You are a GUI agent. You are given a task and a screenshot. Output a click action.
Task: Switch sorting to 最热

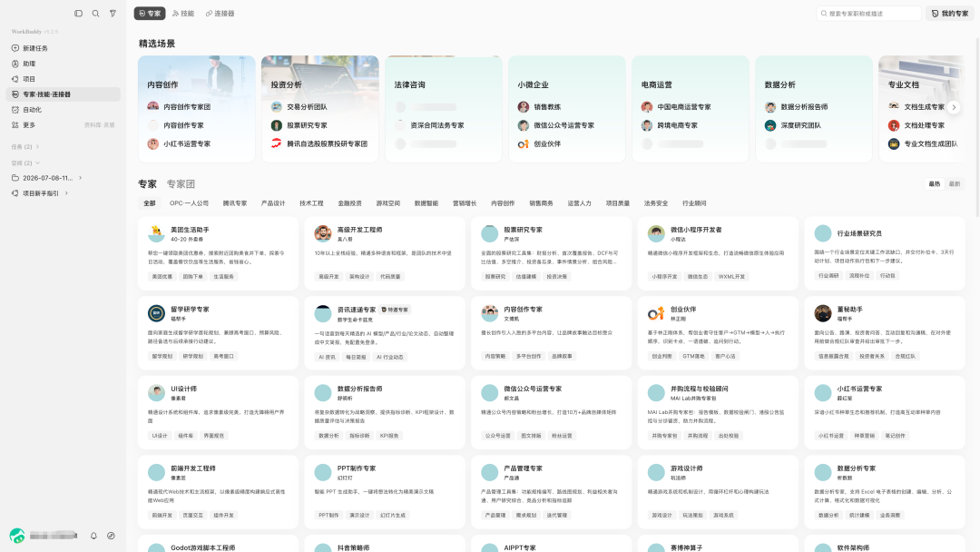935,183
